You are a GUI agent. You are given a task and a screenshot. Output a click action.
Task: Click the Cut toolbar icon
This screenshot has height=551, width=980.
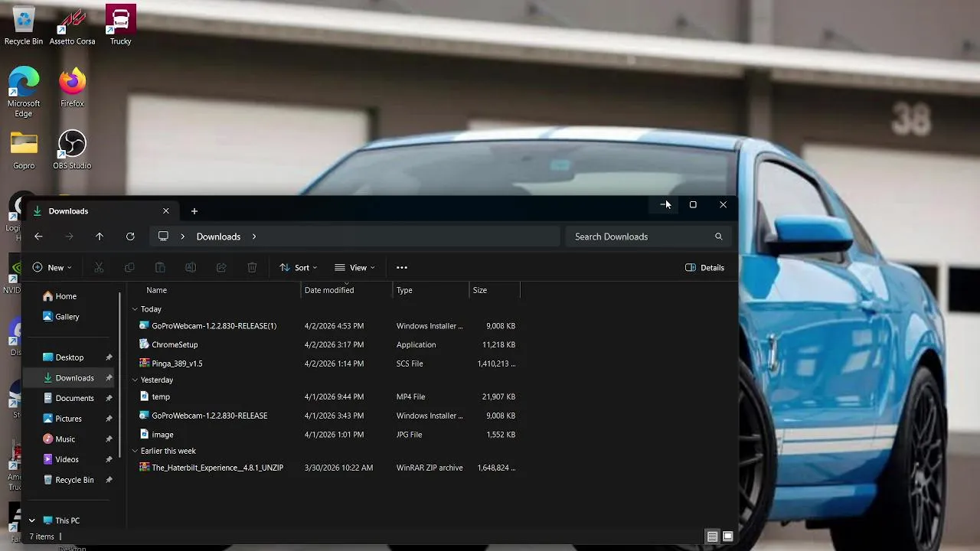[x=99, y=268]
